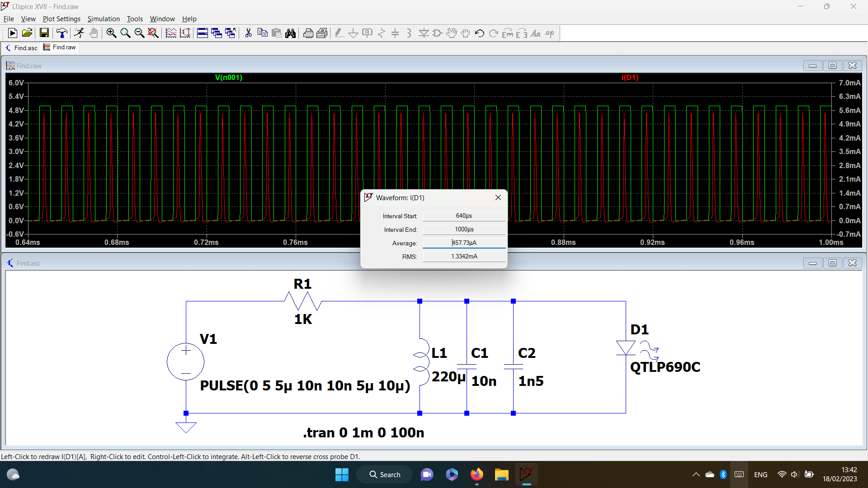Select the Draw Wire pencil tool
Viewport: 868px width, 488px height.
point(340,33)
